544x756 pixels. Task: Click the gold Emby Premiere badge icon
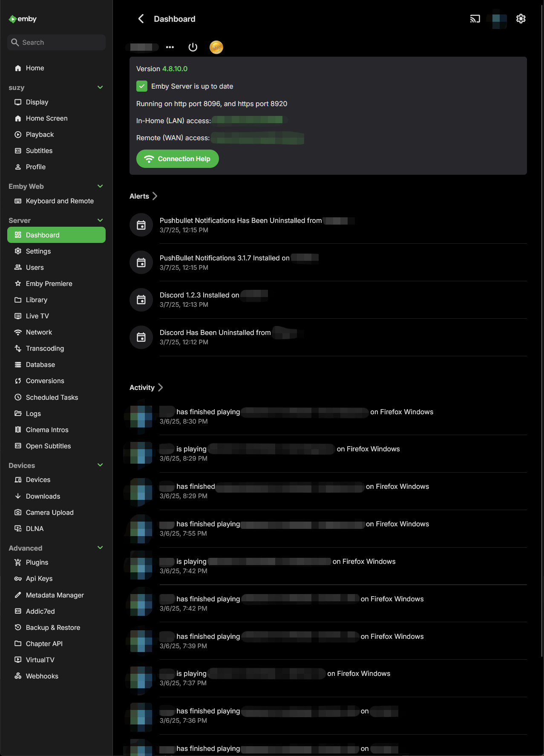[216, 47]
